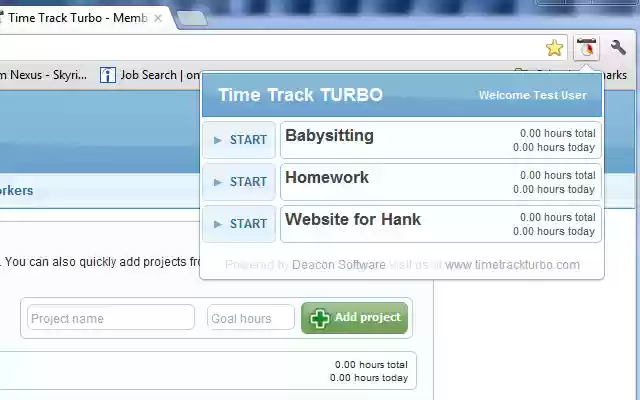Open the Job Search bookmark
Image resolution: width=640 pixels, height=400 pixels.
150,75
